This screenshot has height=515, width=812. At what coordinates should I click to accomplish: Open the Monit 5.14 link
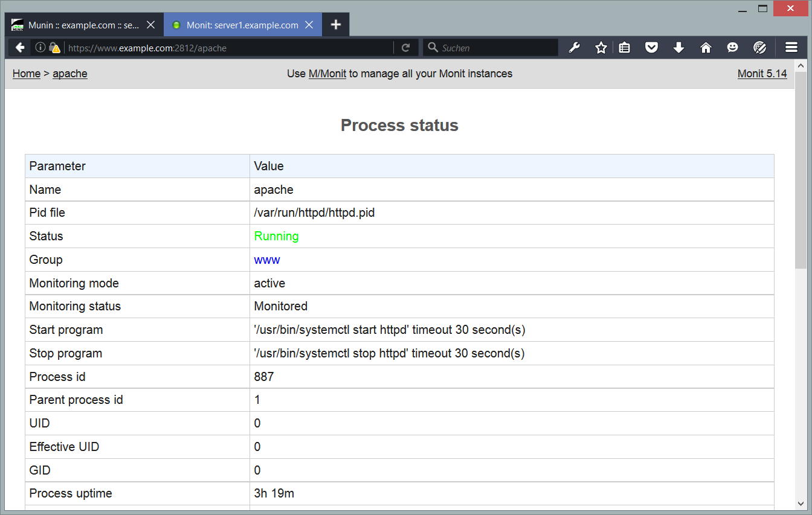762,74
